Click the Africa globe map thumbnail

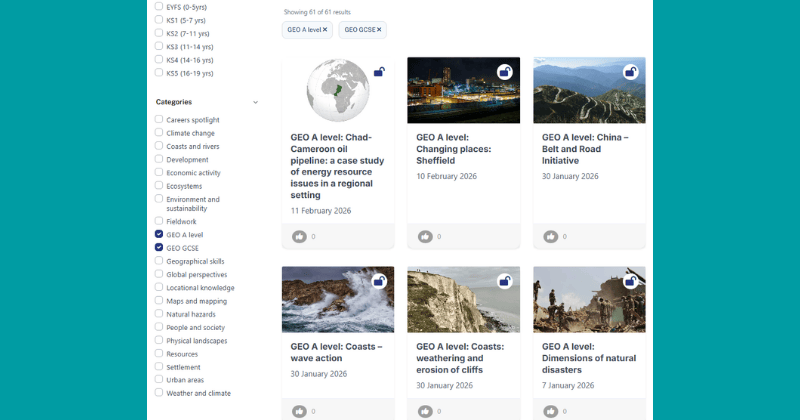[338, 90]
